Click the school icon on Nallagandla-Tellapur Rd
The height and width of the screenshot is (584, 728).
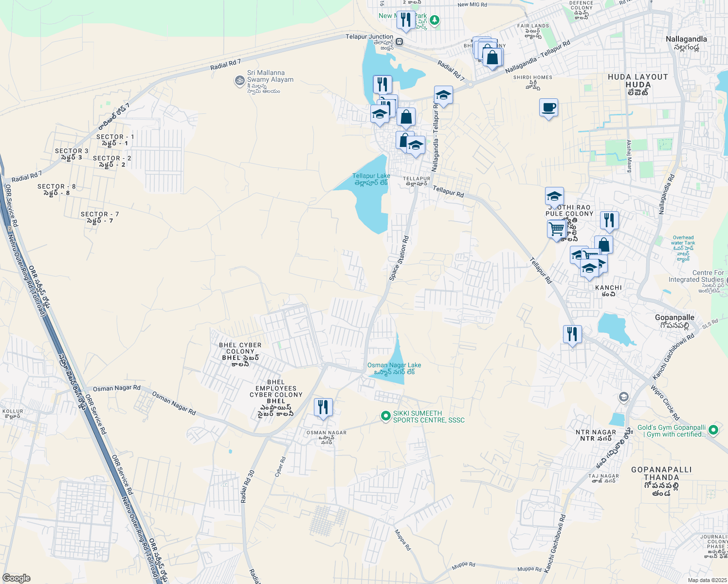[x=443, y=95]
